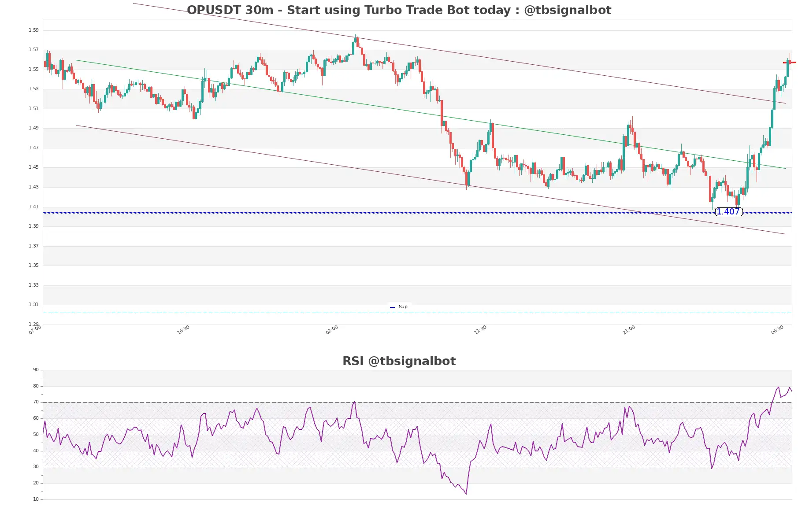The image size is (798, 532).
Task: Click the 1.45 price axis label
Action: click(x=33, y=167)
